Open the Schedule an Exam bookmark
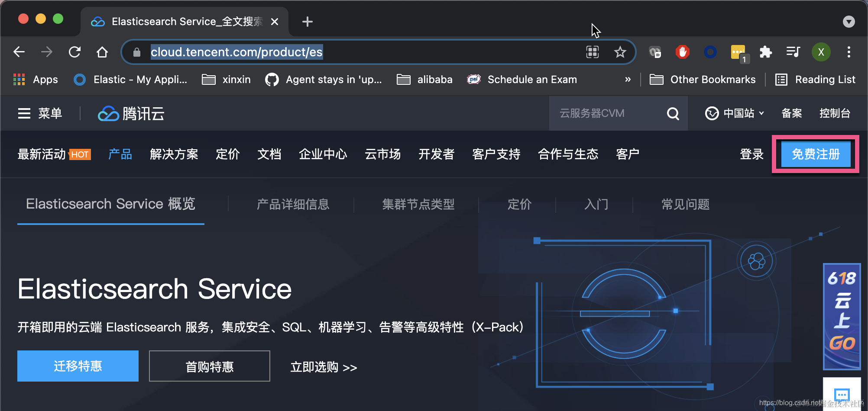 tap(522, 80)
